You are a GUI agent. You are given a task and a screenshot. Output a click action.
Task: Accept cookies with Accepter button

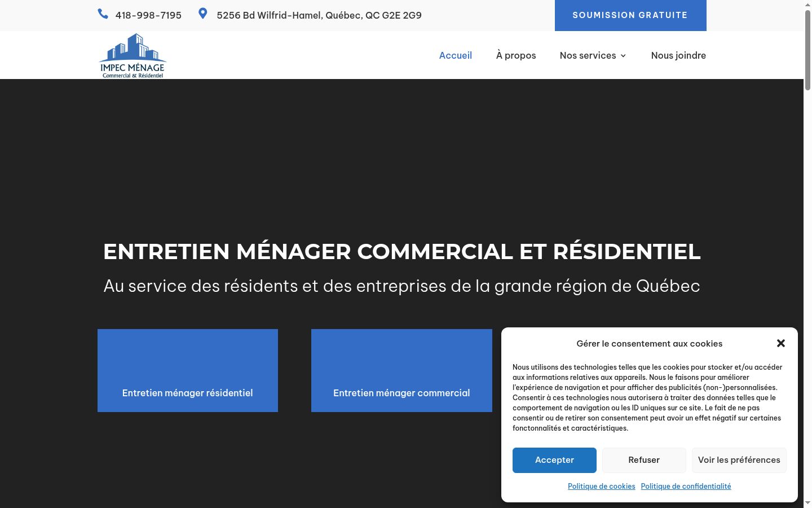tap(554, 460)
